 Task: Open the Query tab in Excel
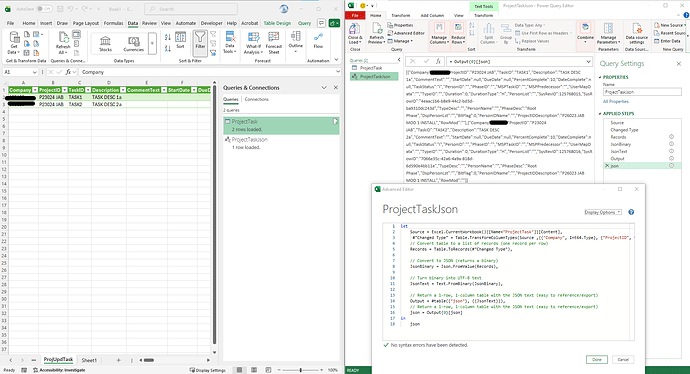click(305, 23)
